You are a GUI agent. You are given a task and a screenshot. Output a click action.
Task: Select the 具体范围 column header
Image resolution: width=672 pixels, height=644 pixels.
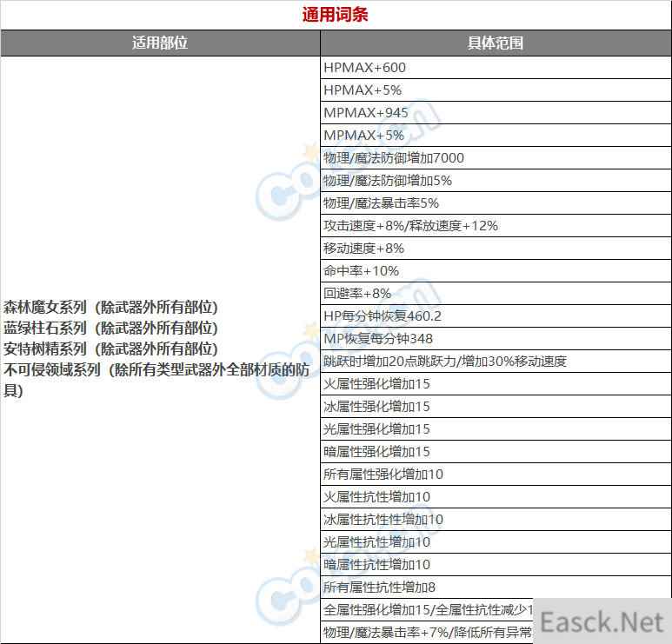point(496,43)
